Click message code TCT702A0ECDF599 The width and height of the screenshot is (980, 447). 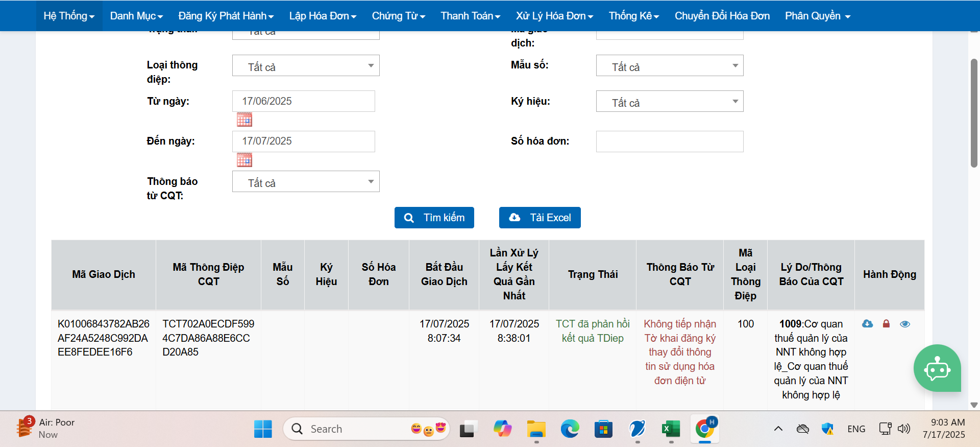click(208, 338)
